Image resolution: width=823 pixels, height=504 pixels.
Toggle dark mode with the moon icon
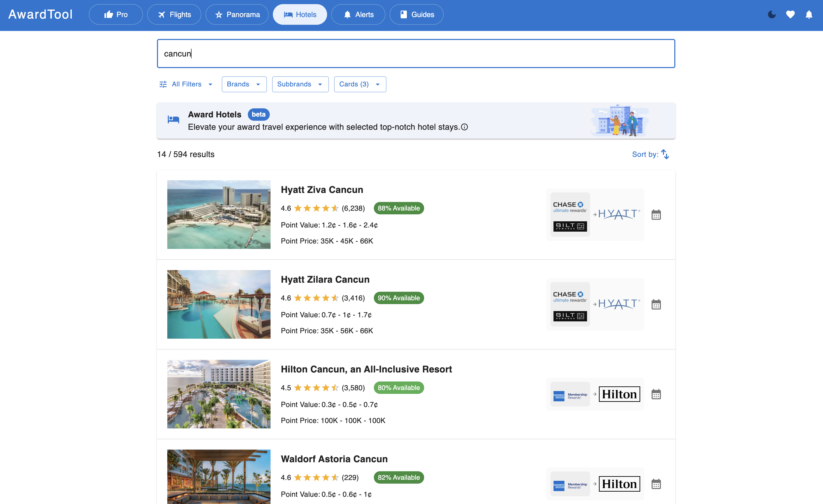pyautogui.click(x=772, y=14)
